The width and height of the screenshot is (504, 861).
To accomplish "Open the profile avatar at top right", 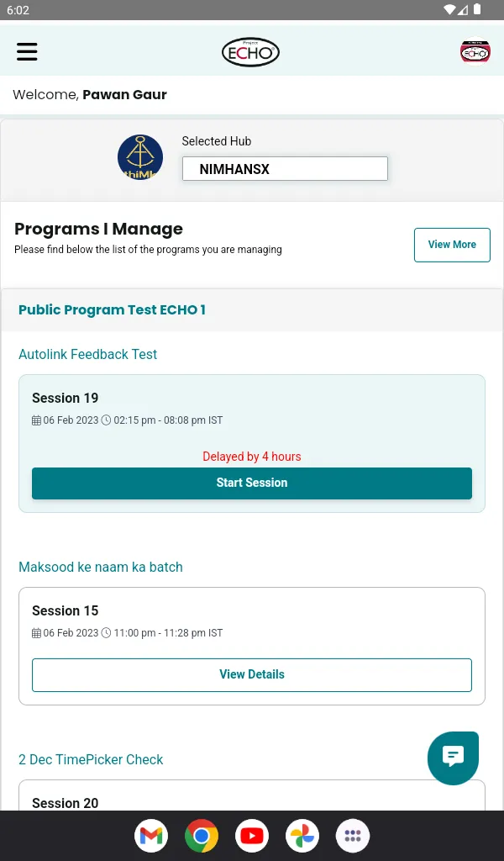I will [475, 52].
